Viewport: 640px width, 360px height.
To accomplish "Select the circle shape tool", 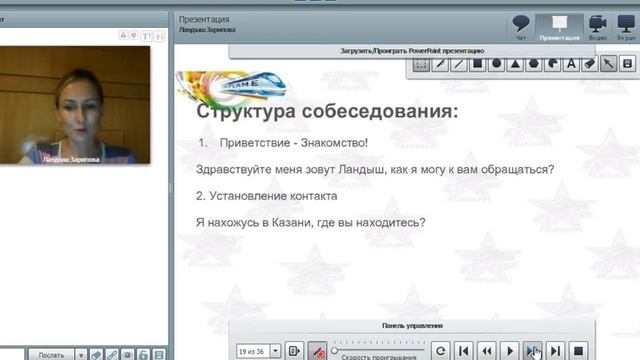I will coord(496,64).
